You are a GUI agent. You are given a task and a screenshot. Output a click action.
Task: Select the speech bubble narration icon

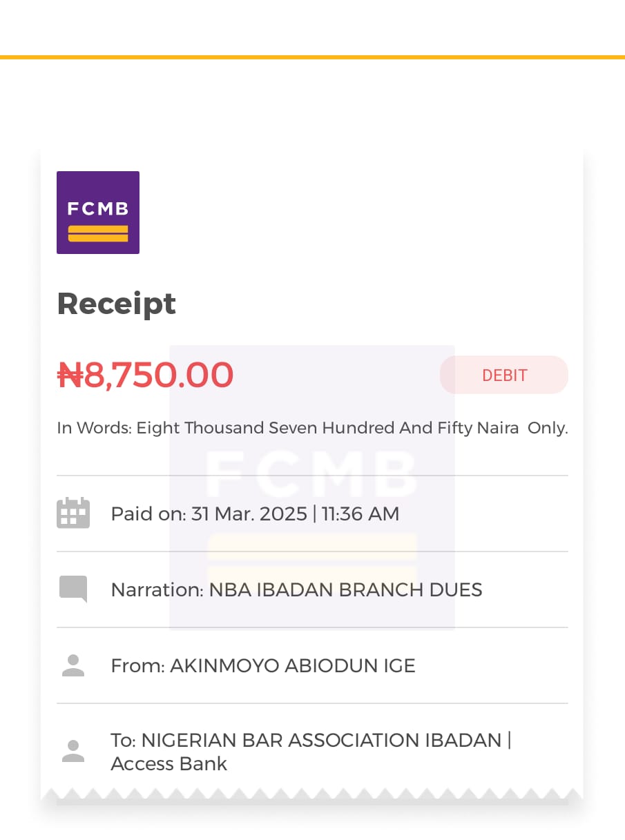73,589
